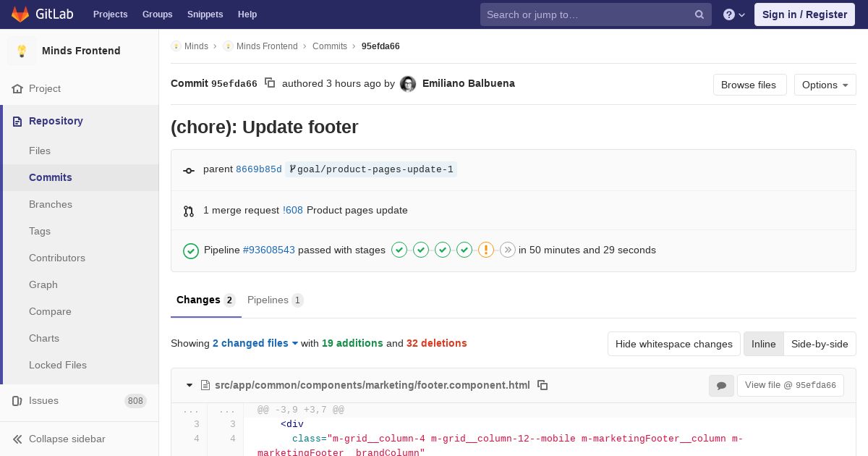Copy the commit SHA using copy icon

(x=270, y=83)
